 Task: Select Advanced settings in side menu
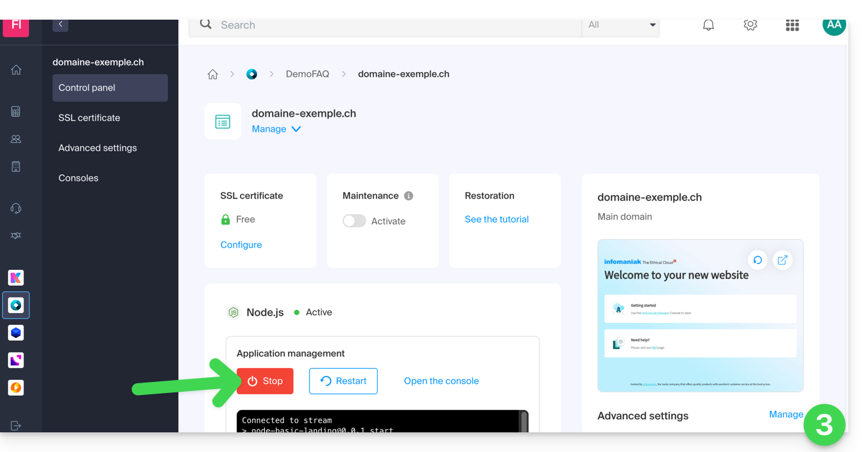pos(98,148)
